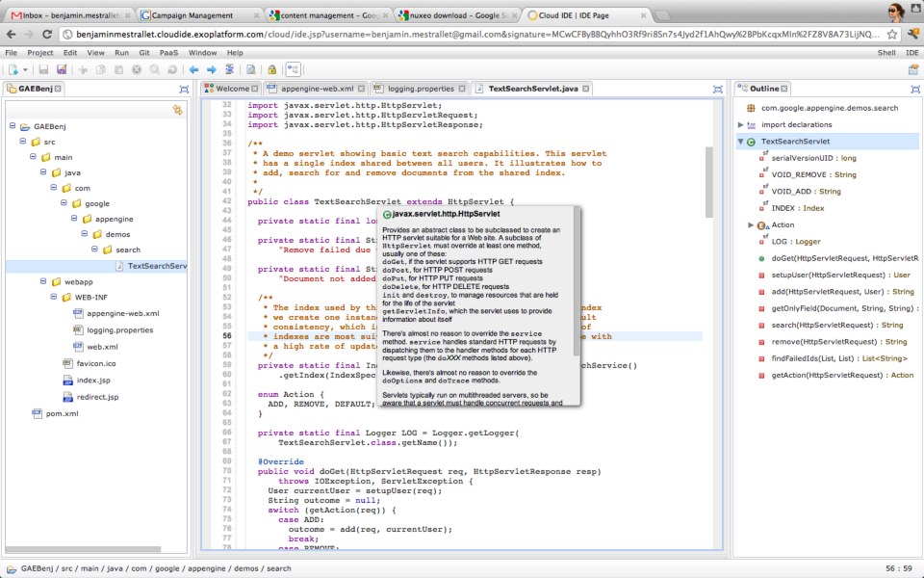Navigate forward using the blue right arrow icon
This screenshot has width=924, height=578.
pyautogui.click(x=214, y=70)
